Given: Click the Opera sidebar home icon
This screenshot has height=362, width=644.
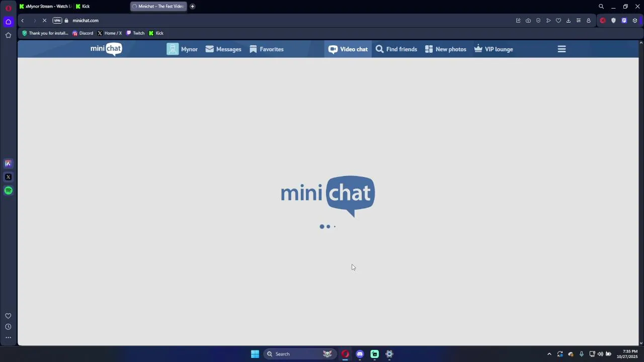Looking at the screenshot, I should [8, 22].
